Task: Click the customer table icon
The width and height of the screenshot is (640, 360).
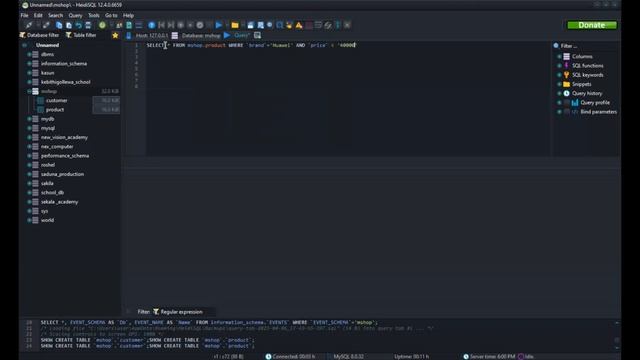Action: coord(40,100)
